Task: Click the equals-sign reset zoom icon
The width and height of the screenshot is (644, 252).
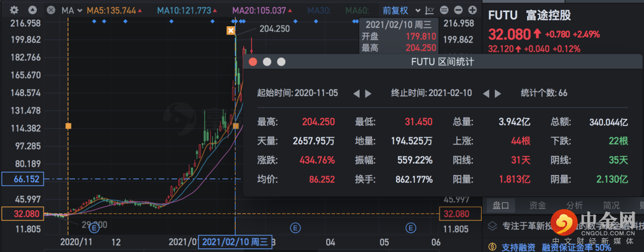Action: 444,10
